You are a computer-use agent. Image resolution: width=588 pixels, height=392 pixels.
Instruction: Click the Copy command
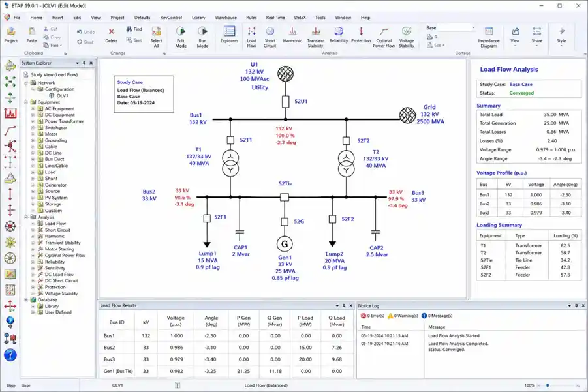coord(52,37)
